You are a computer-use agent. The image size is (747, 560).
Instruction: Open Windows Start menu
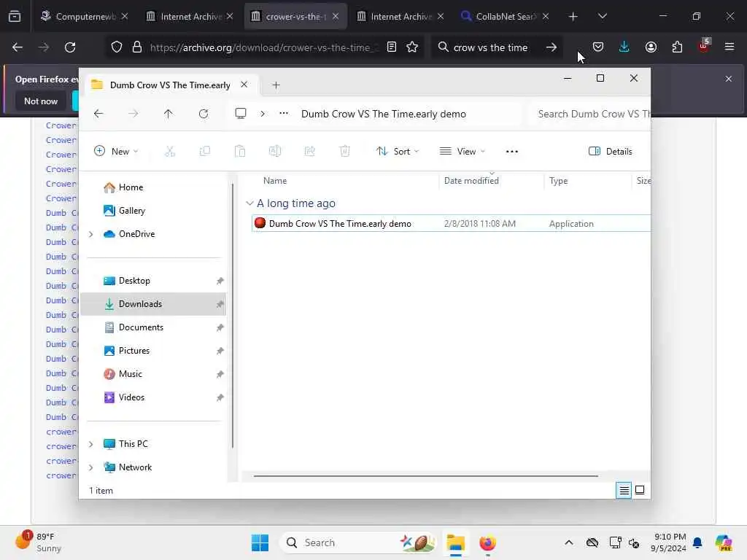(x=260, y=542)
